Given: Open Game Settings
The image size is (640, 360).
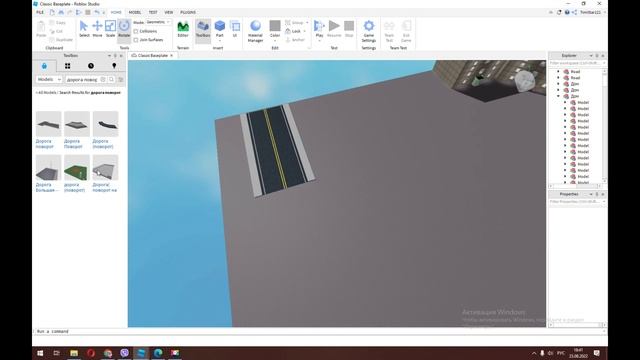Looking at the screenshot, I should click(369, 31).
